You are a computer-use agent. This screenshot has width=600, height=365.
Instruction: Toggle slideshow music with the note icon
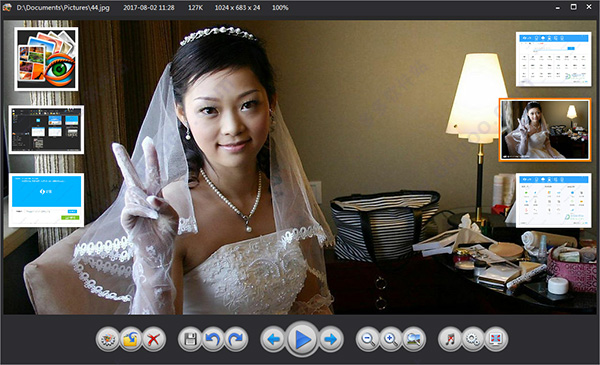(x=450, y=339)
